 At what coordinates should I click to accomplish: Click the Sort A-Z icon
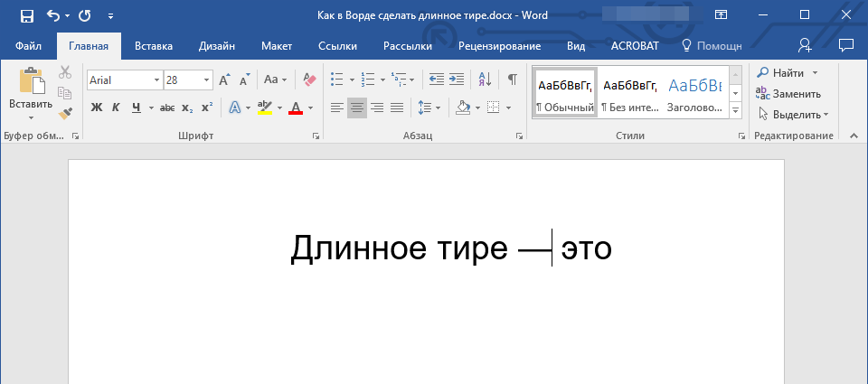pyautogui.click(x=484, y=80)
